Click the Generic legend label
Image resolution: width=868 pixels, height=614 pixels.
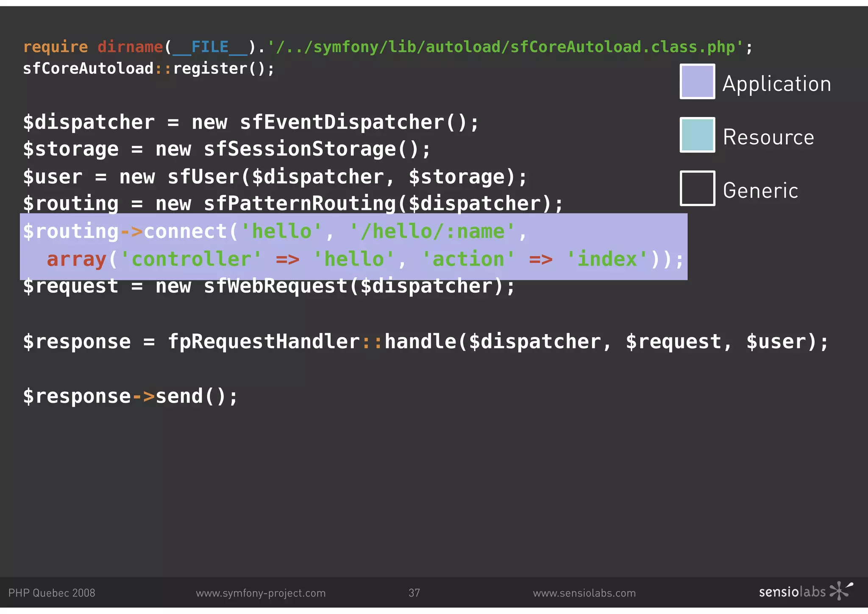760,190
